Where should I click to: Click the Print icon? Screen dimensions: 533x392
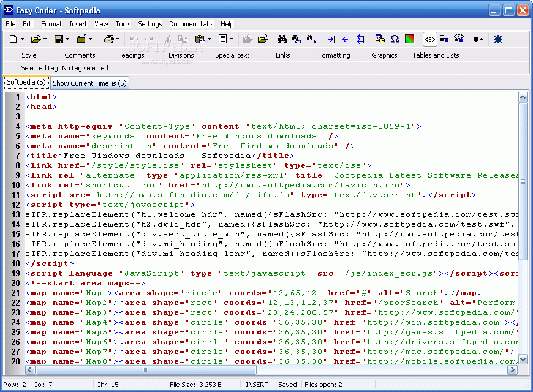(x=109, y=39)
